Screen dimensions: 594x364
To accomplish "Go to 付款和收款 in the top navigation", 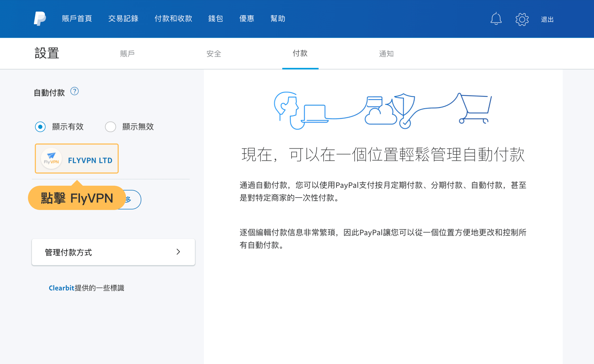I will 173,18.
